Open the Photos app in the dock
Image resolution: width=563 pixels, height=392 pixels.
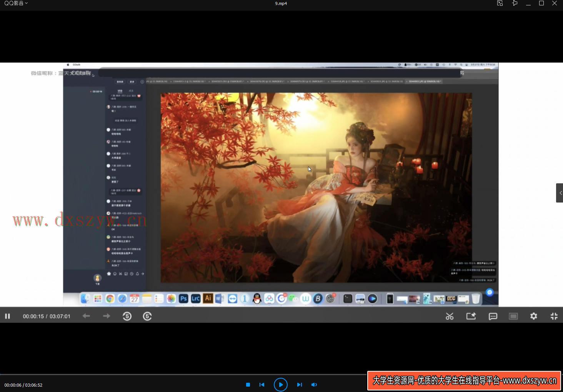171,299
